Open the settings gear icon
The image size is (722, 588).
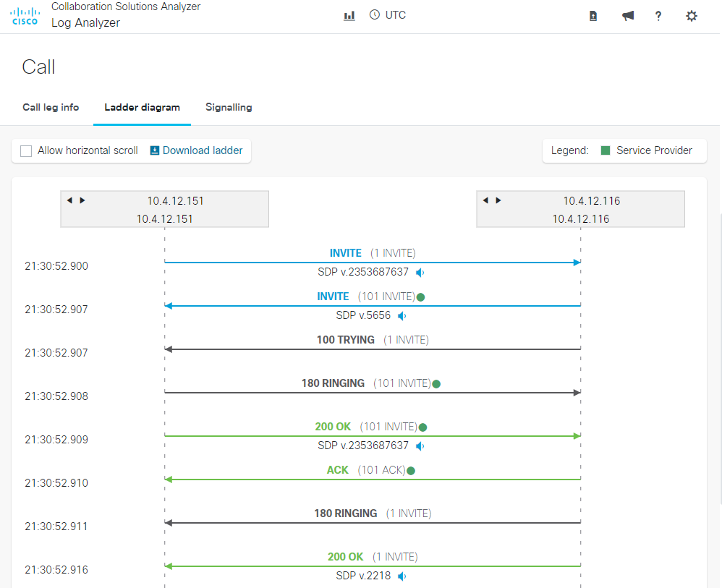tap(691, 16)
